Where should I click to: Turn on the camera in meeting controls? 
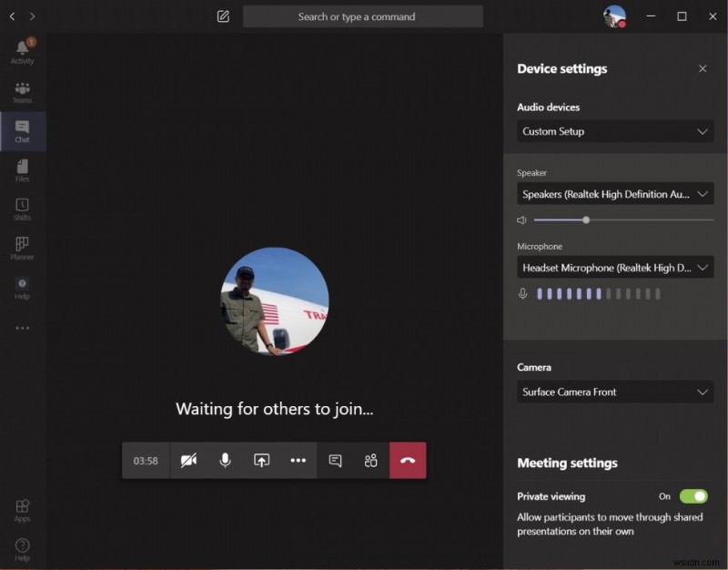[x=188, y=460]
